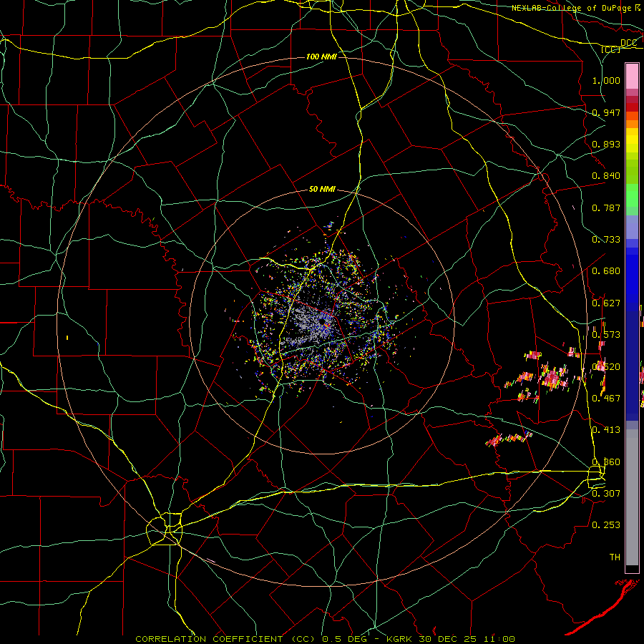
Task: Select the 1.000 scale value
Action: (x=606, y=80)
